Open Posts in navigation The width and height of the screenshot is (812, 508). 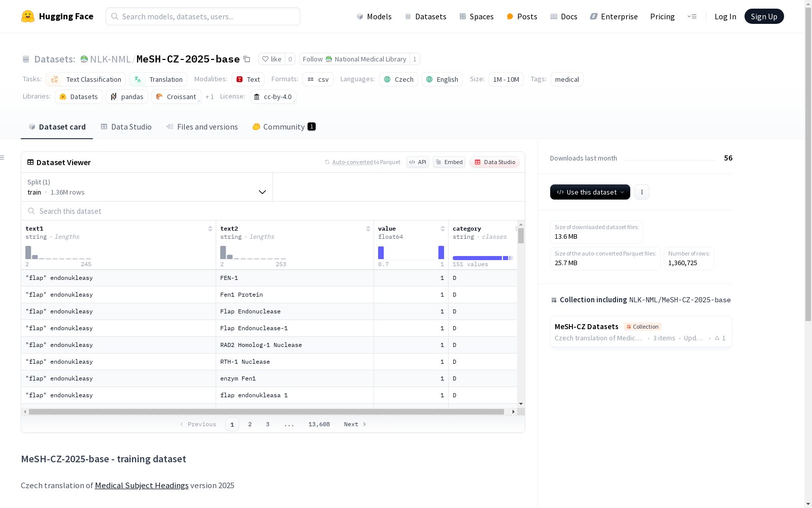point(522,16)
